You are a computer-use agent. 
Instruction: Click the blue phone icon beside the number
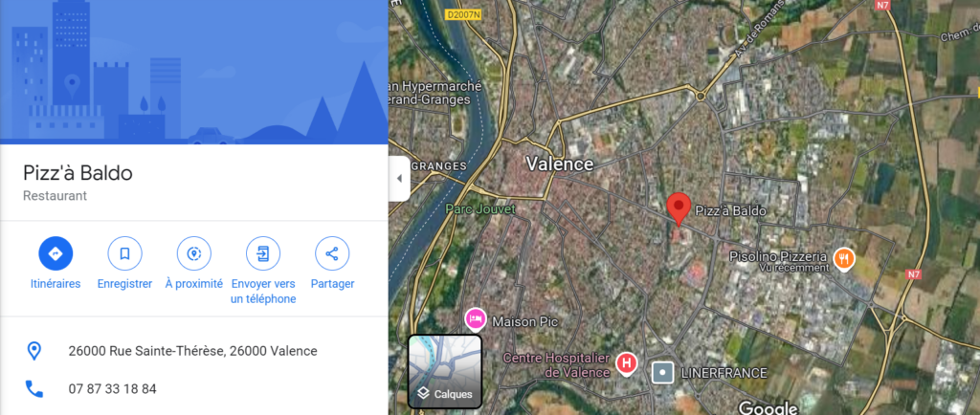pyautogui.click(x=33, y=389)
